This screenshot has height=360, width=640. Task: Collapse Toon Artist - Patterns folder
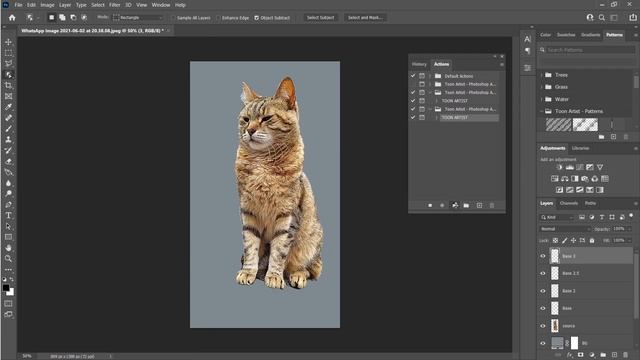[x=542, y=111]
